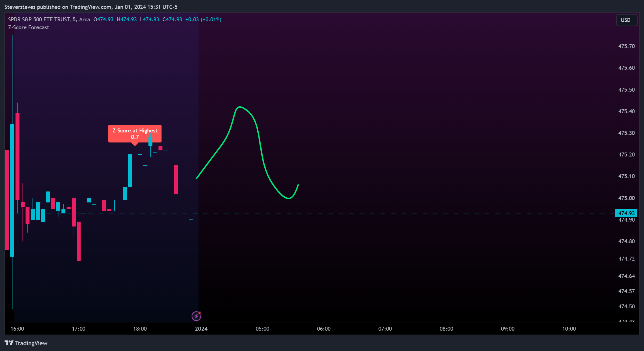Click the 2024 date axis label

tap(201, 329)
